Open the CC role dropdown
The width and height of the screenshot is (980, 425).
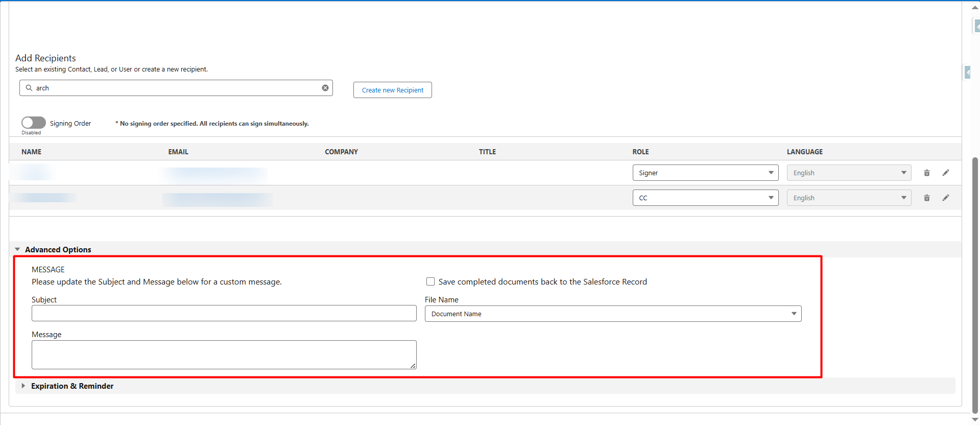705,198
